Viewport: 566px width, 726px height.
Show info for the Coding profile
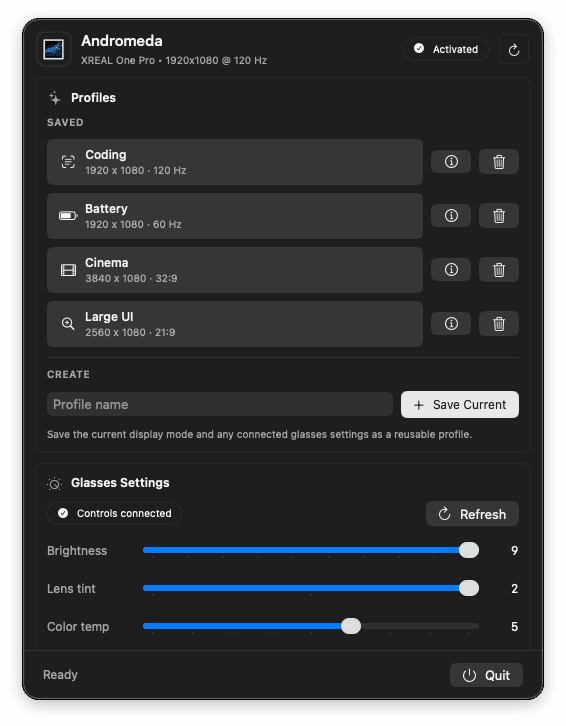pyautogui.click(x=451, y=162)
